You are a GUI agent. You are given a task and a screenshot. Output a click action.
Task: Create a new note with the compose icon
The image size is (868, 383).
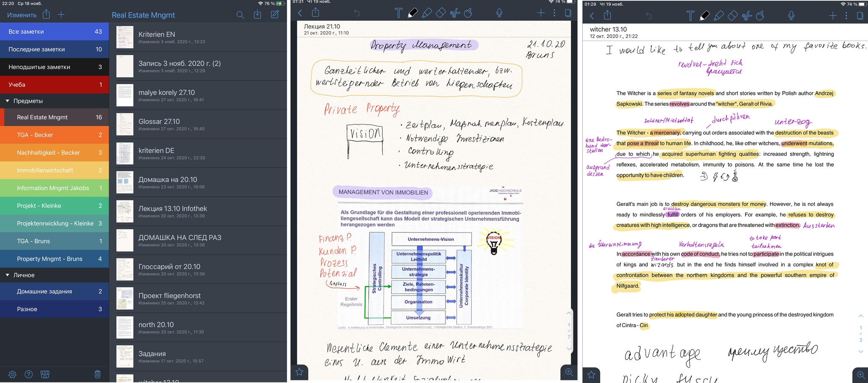click(x=275, y=15)
